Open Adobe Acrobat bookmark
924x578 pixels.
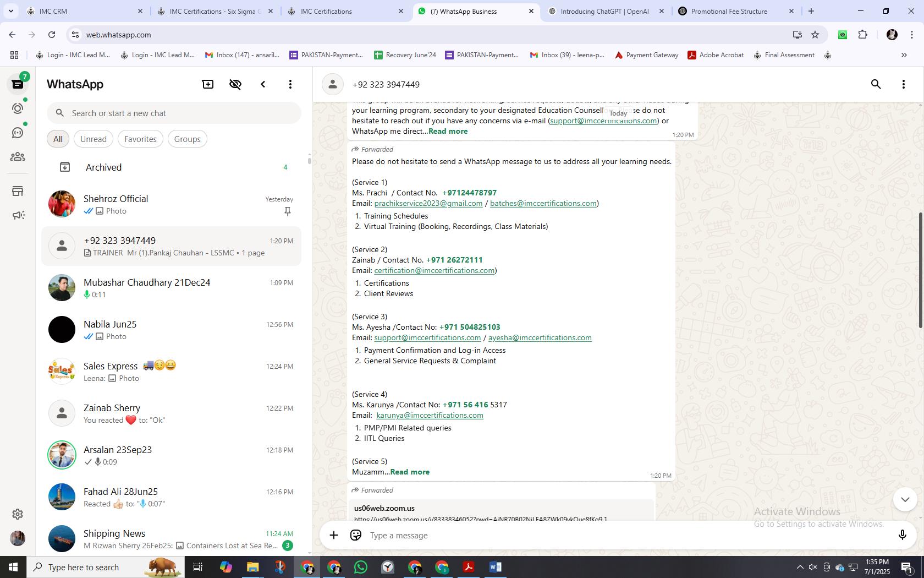point(716,55)
